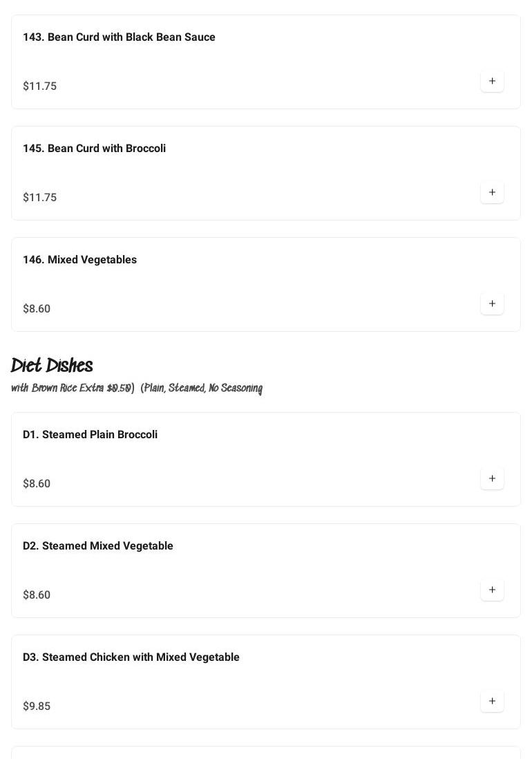Image resolution: width=532 pixels, height=759 pixels.
Task: Add Steamed Plain Broccoli to cart
Action: click(492, 478)
